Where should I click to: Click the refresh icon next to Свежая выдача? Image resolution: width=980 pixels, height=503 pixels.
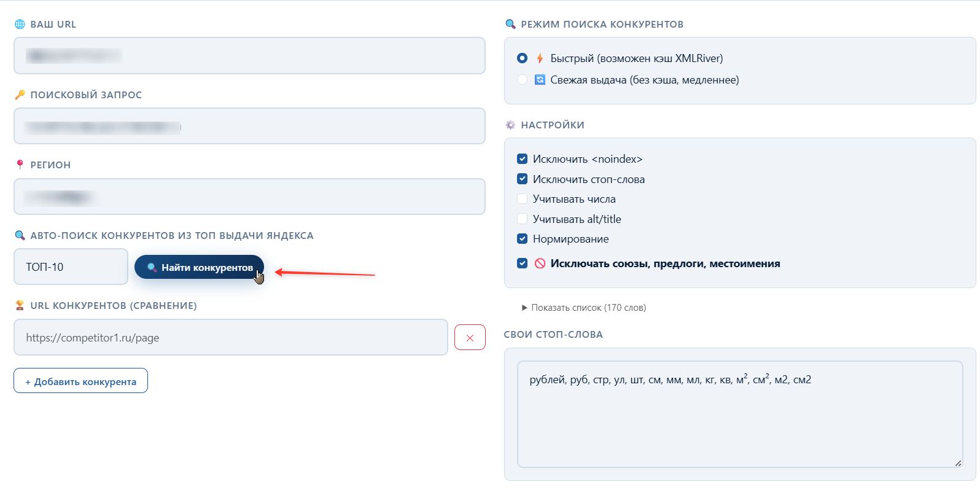pos(540,80)
